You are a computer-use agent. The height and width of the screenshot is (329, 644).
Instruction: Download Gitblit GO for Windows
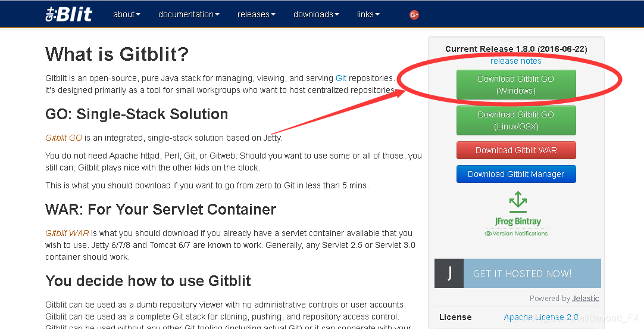coord(516,85)
